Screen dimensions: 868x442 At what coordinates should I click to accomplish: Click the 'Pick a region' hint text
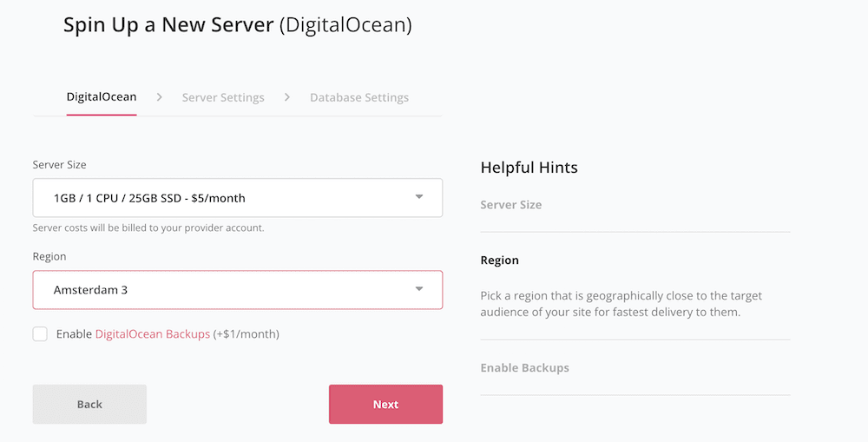621,304
